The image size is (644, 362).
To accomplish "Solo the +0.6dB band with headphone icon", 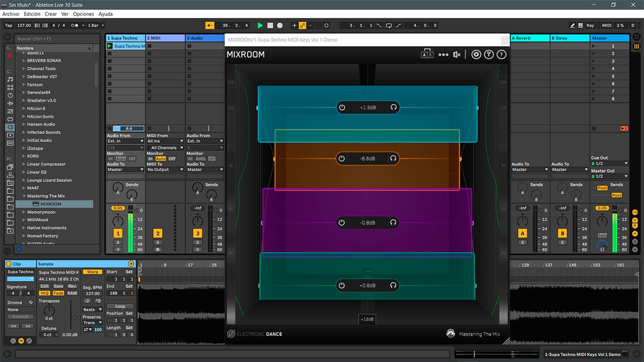I will pyautogui.click(x=393, y=285).
